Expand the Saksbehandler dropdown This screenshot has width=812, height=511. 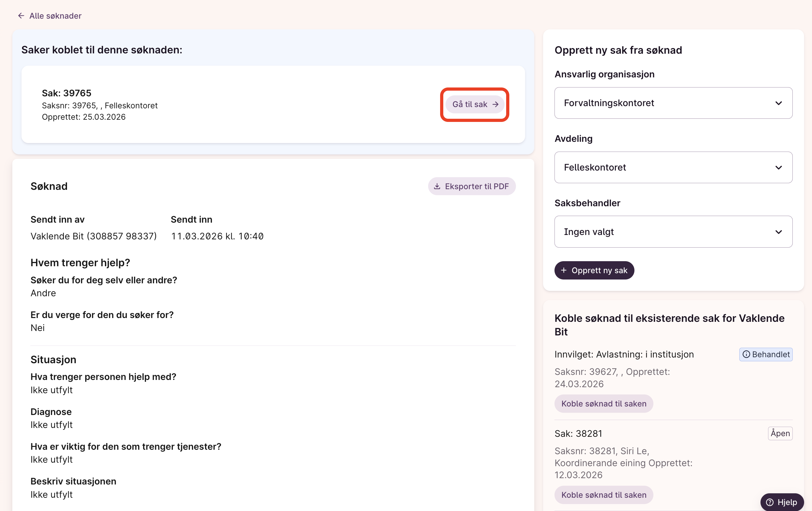click(x=673, y=232)
